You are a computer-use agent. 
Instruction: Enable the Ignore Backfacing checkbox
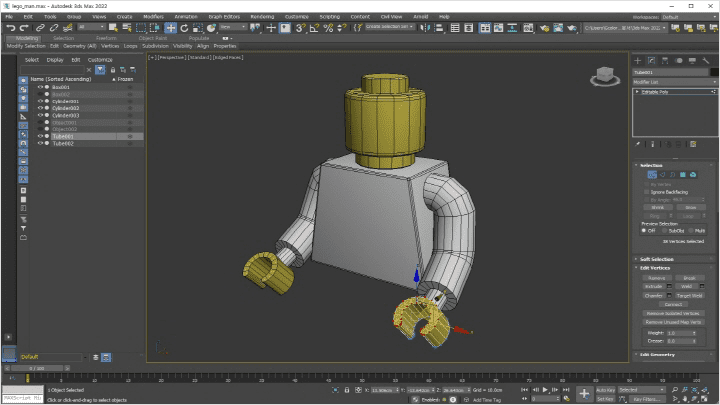[647, 192]
